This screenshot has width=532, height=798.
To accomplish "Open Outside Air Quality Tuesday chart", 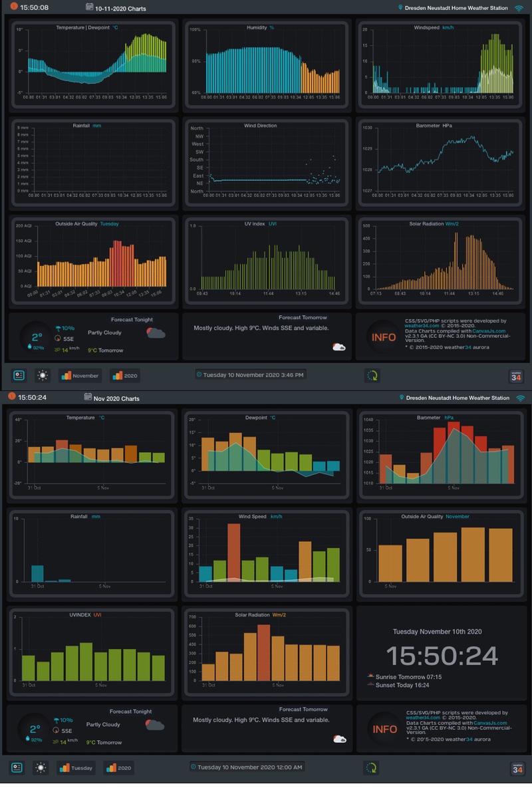I will tap(93, 261).
